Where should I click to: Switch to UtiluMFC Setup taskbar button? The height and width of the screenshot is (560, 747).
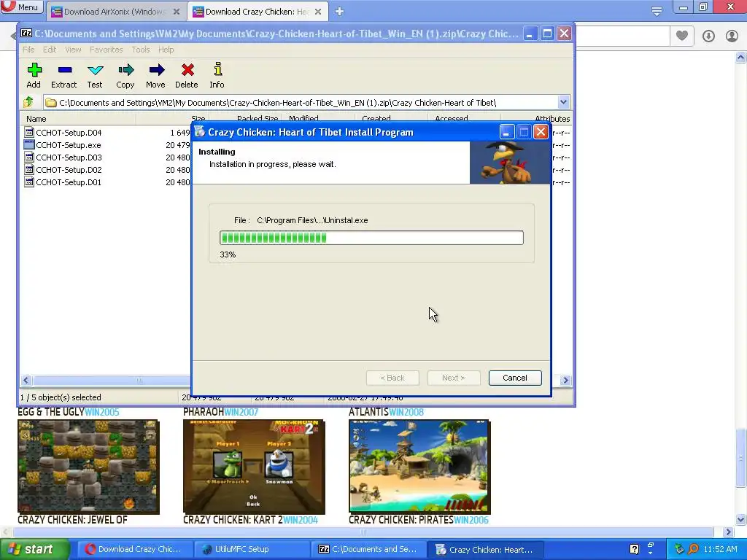point(250,549)
